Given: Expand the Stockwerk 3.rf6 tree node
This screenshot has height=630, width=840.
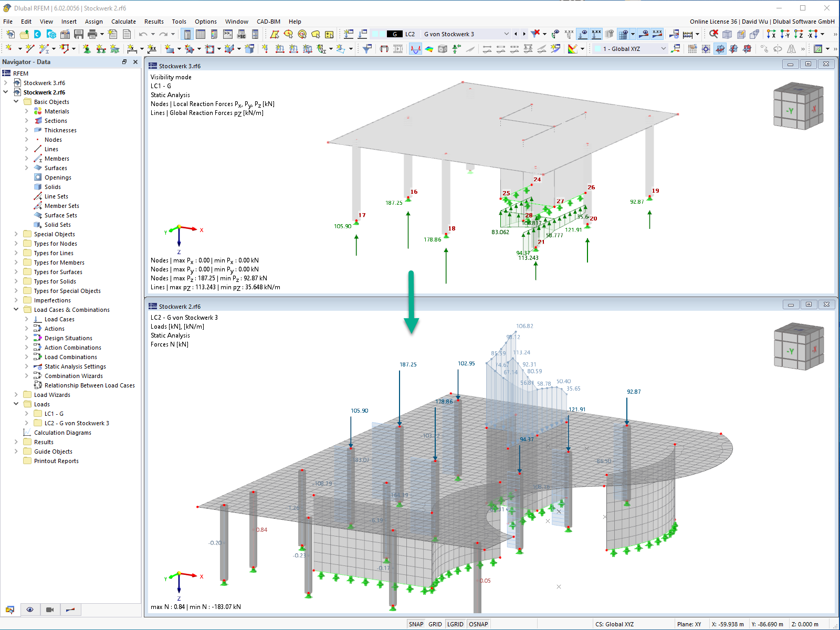Looking at the screenshot, I should [x=6, y=82].
